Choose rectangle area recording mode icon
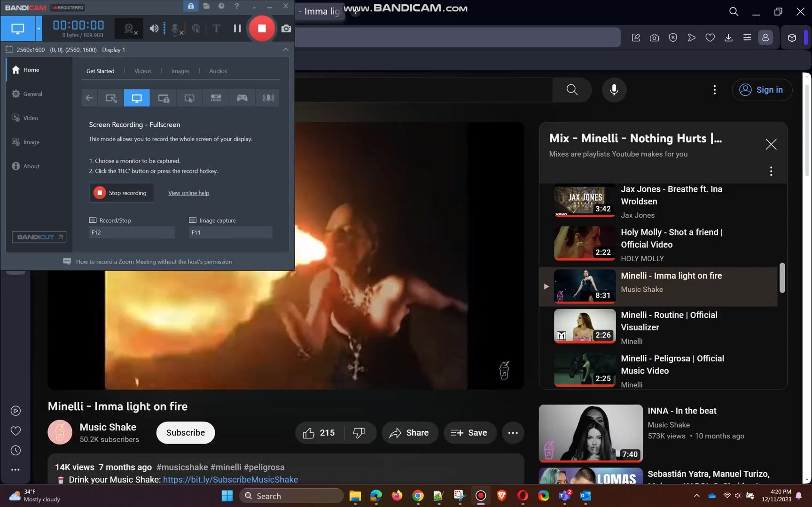812x507 pixels. point(110,98)
